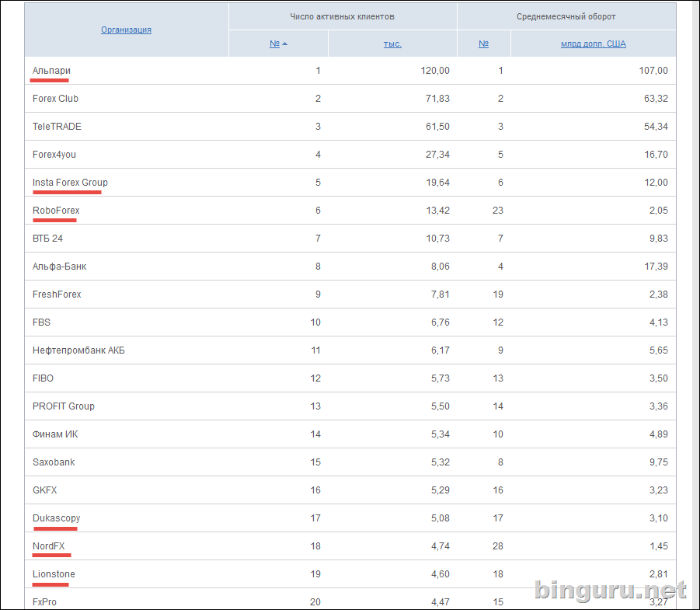
Task: Click Insta Forex Group's 19,64 value
Action: point(437,183)
